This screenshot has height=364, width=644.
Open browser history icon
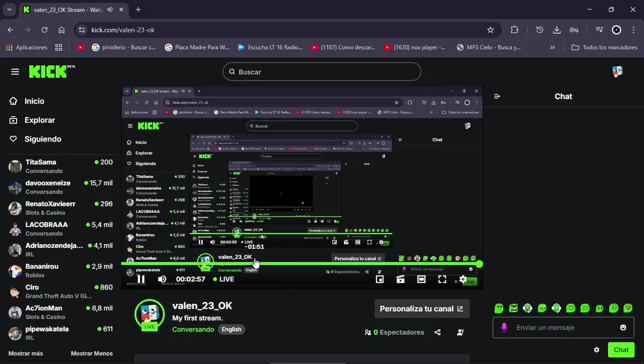click(539, 30)
